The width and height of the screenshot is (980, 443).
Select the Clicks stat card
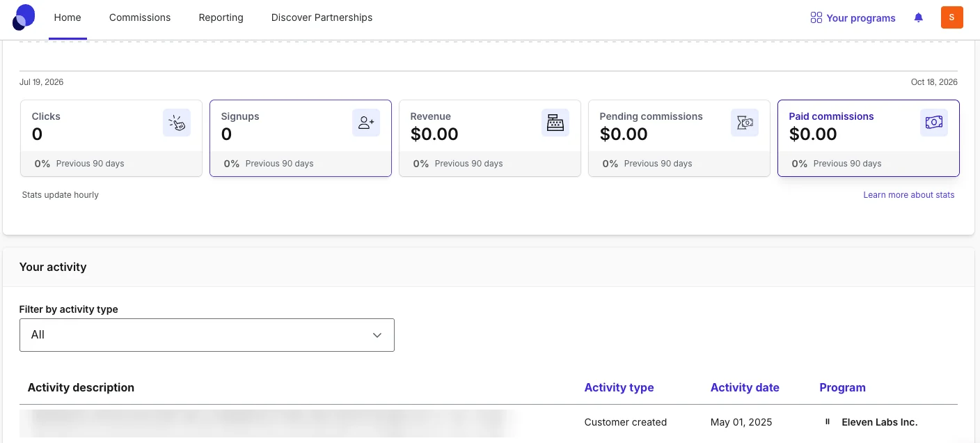coord(111,138)
